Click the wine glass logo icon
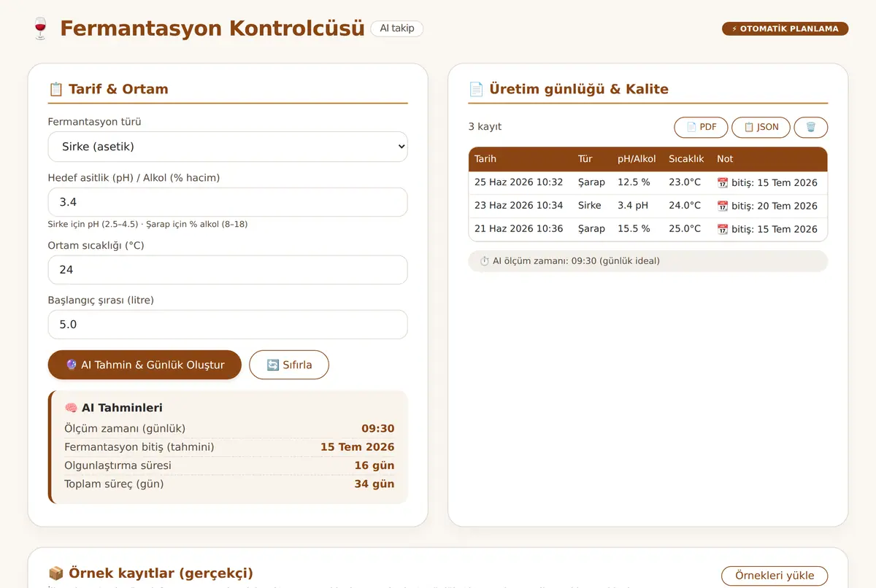 [x=40, y=28]
